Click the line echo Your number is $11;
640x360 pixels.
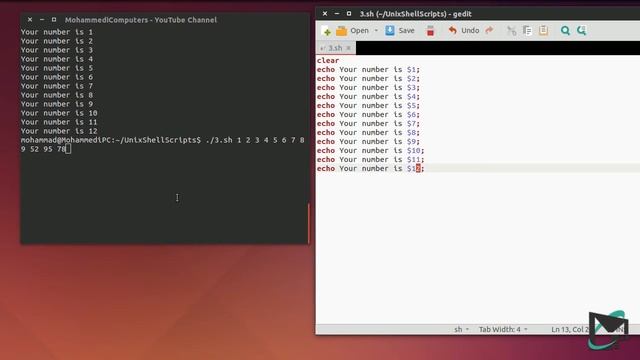371,159
